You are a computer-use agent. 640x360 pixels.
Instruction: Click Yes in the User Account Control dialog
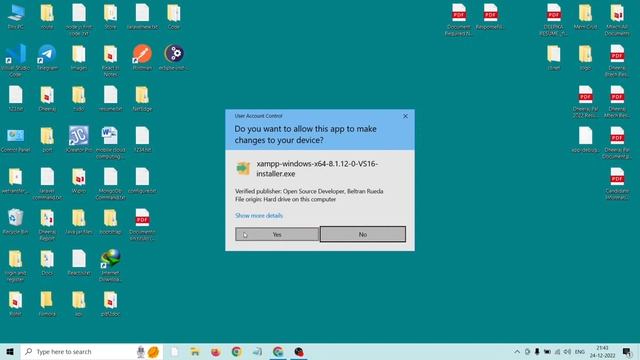point(277,234)
